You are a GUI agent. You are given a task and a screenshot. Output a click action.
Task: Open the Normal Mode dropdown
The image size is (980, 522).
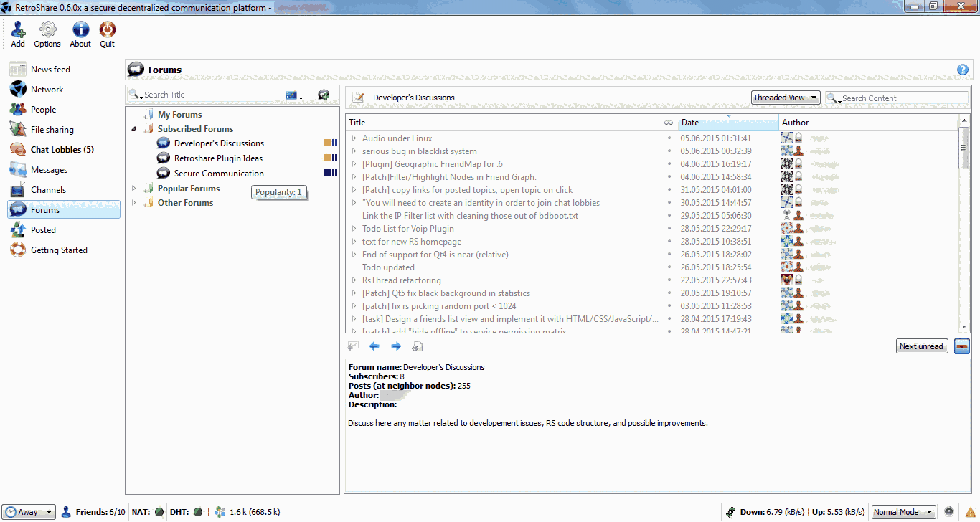click(903, 512)
